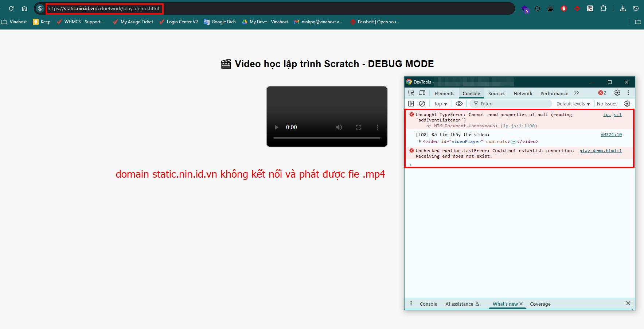Switch to the Elements tab
This screenshot has width=644, height=329.
click(x=444, y=93)
